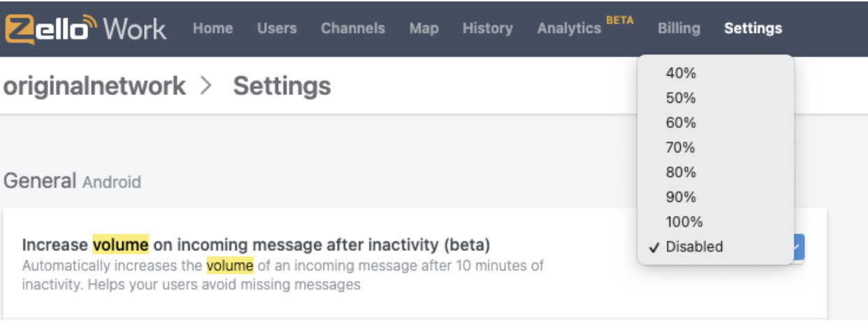The image size is (868, 323).
Task: Set volume increase to 100%
Action: pos(716,222)
